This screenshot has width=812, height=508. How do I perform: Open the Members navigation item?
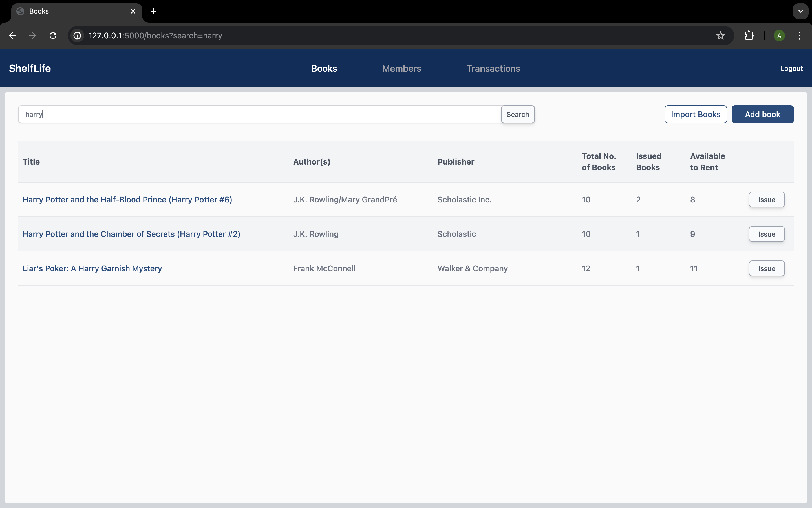point(402,69)
